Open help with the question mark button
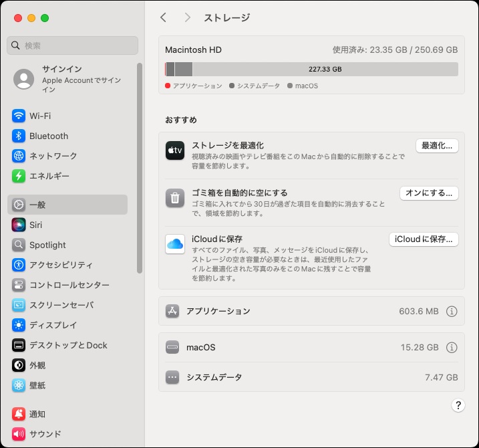Screen dimensions: 479x448 pyautogui.click(x=458, y=405)
